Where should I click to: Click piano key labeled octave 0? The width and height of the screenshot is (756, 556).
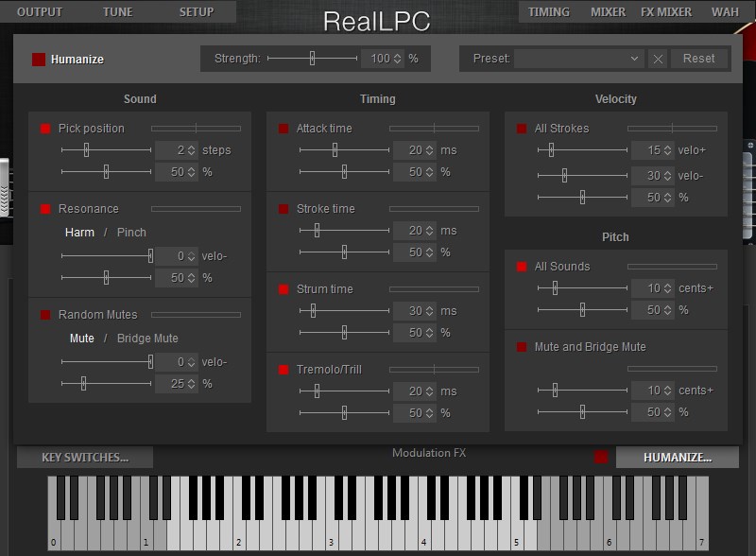[x=54, y=536]
